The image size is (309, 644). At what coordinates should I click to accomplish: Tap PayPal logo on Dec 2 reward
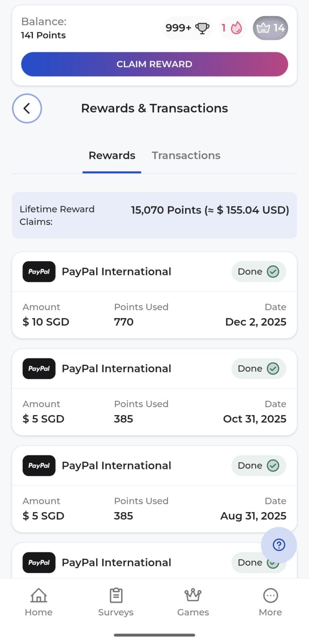pyautogui.click(x=39, y=272)
